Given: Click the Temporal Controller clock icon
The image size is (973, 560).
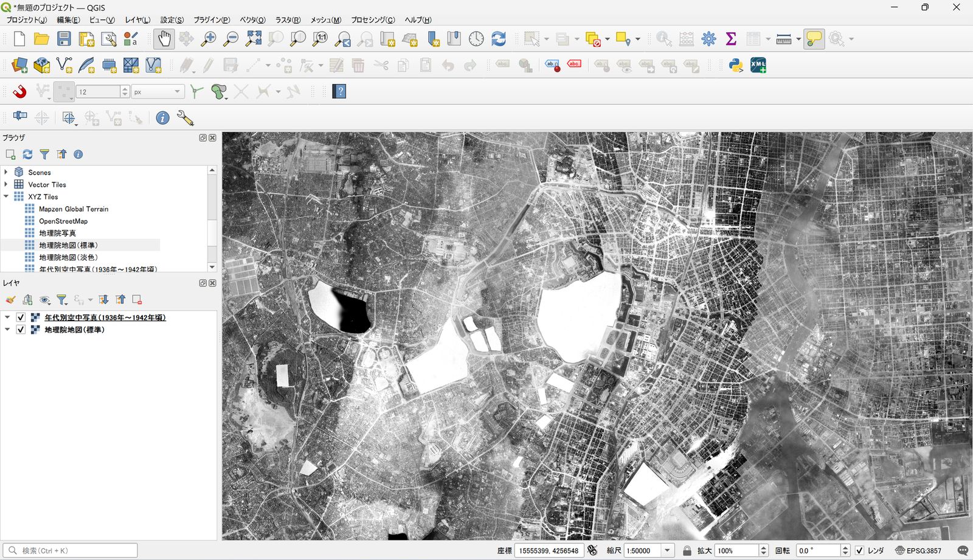Looking at the screenshot, I should pyautogui.click(x=476, y=39).
